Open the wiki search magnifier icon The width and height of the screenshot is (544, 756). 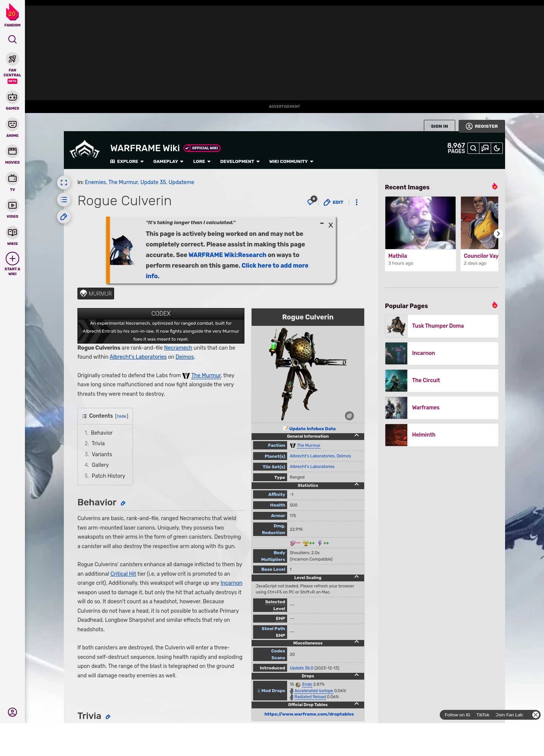(x=473, y=148)
